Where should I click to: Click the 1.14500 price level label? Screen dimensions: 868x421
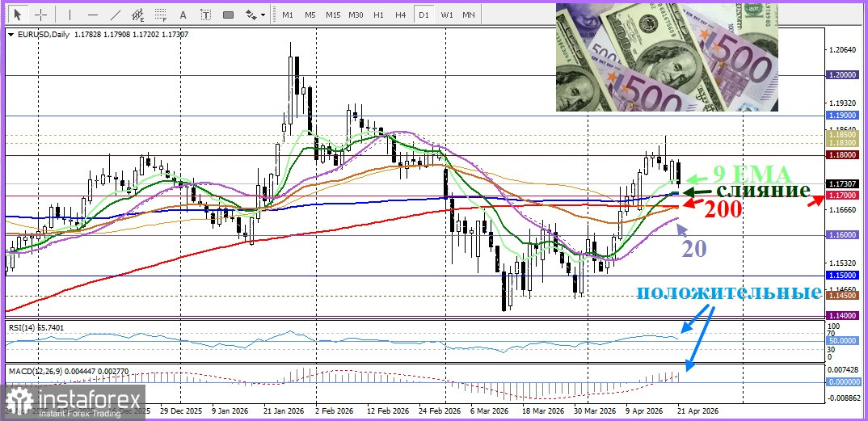[843, 296]
